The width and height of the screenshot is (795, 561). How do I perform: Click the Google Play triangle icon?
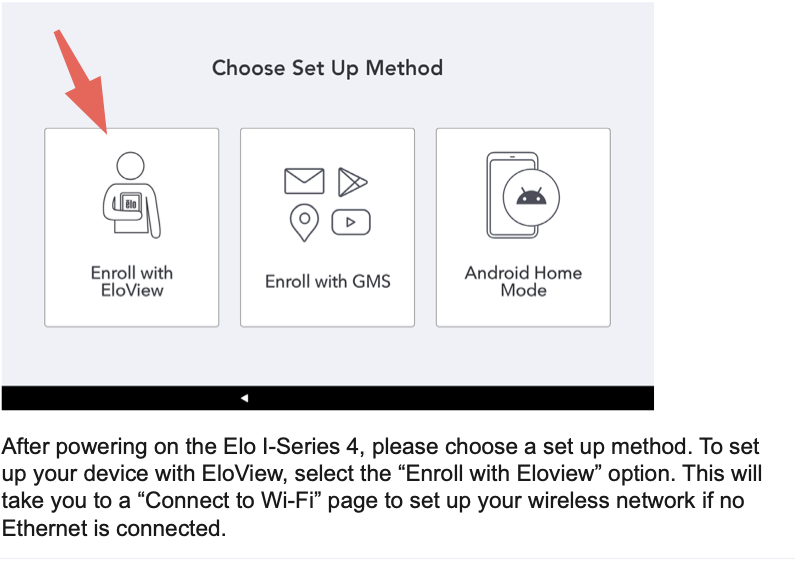(352, 181)
